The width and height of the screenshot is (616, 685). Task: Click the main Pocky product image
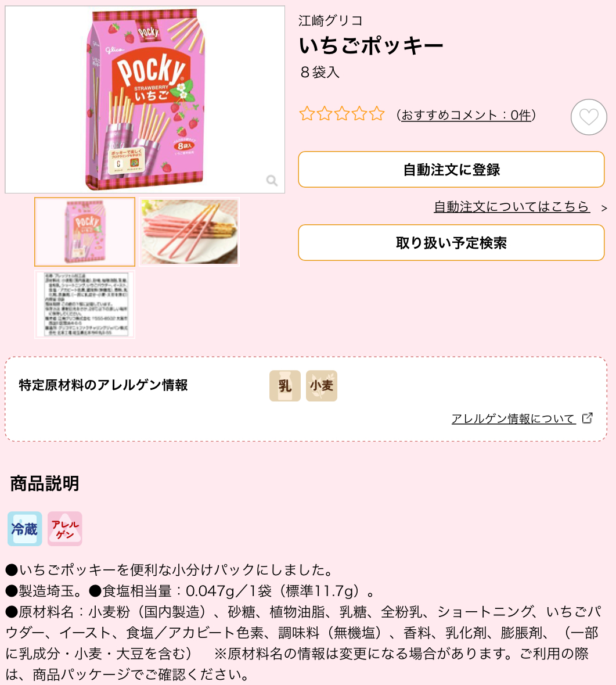coord(145,99)
